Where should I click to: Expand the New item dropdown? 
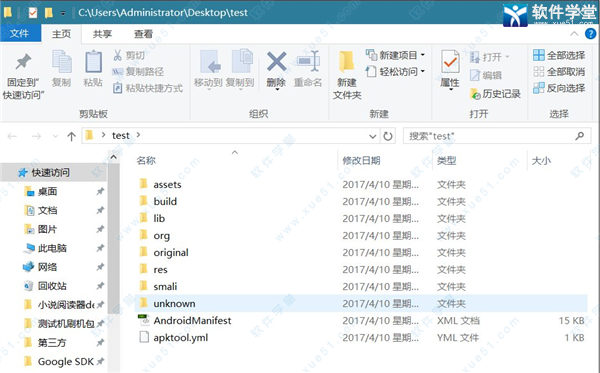tap(423, 55)
